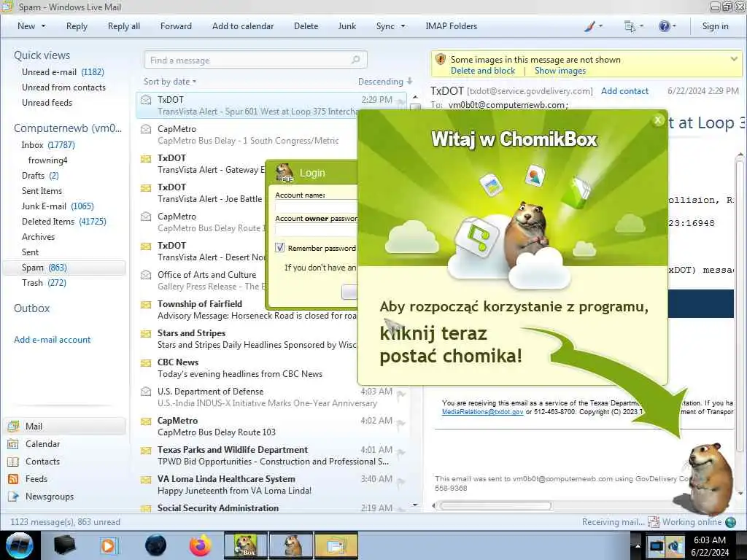The height and width of the screenshot is (560, 747).
Task: Switch to Windows Live Mail taskbar button
Action: click(336, 545)
